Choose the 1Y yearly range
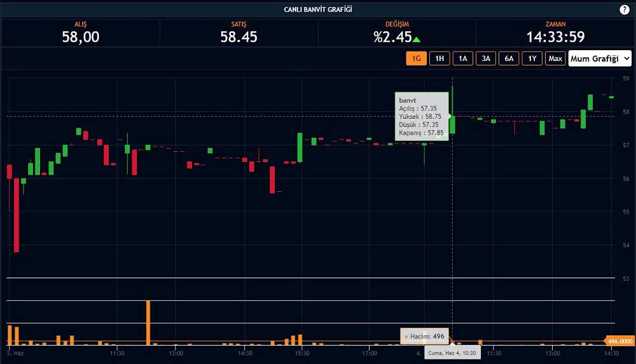This screenshot has width=636, height=364. [532, 58]
